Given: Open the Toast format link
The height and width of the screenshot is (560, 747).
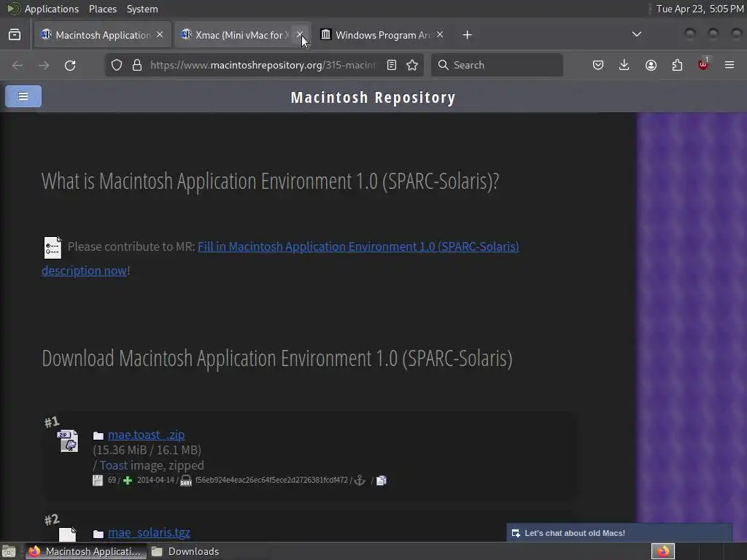Looking at the screenshot, I should (113, 465).
